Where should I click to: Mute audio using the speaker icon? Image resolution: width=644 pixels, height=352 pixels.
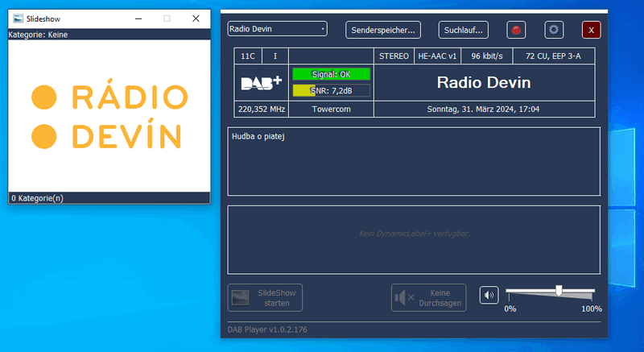click(489, 296)
